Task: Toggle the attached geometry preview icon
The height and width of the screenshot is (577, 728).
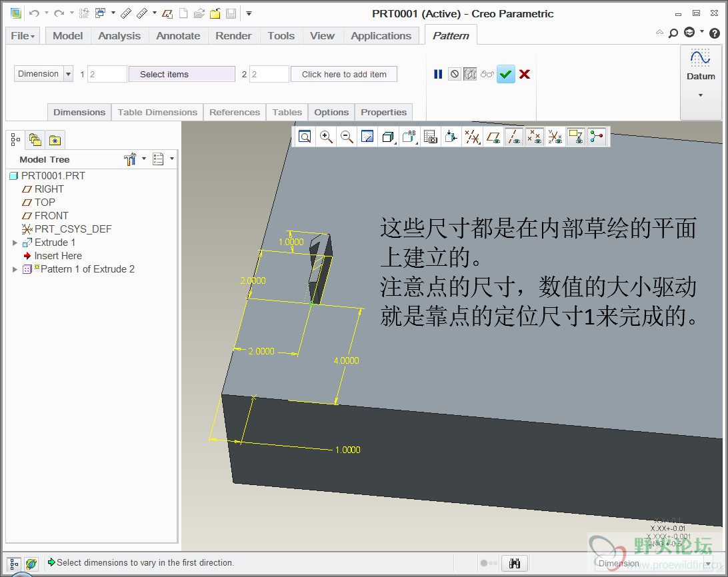Action: pos(470,74)
